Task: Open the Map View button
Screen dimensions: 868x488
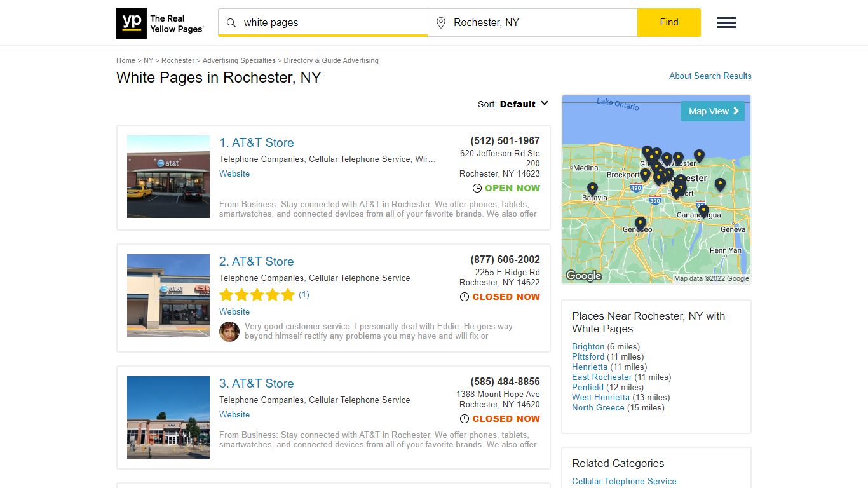Action: 712,111
